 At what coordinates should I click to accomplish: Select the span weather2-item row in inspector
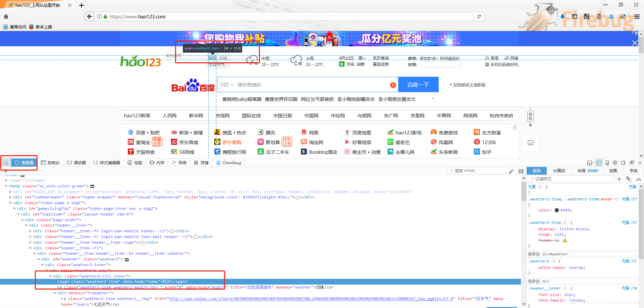tap(260, 282)
